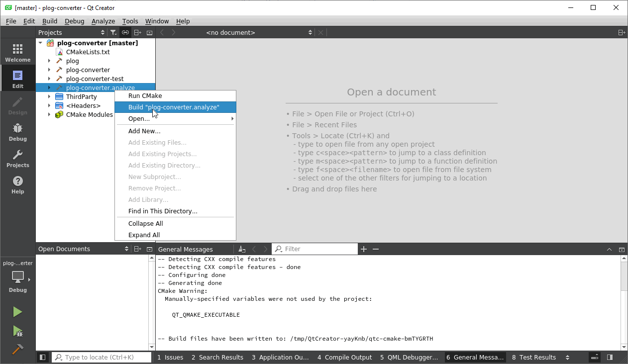Screen dimensions: 628x364
Task: Expand the plog project node
Action: click(x=49, y=61)
